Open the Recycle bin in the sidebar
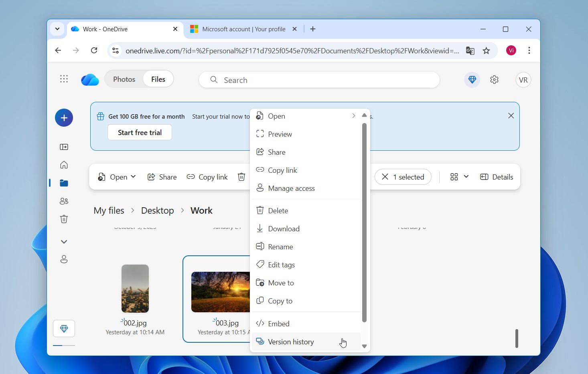 64,219
